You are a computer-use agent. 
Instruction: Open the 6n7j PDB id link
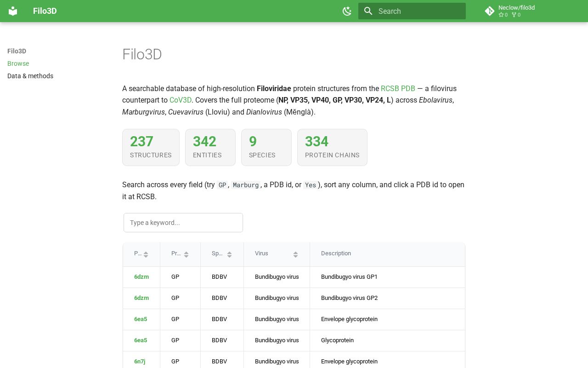tap(140, 362)
